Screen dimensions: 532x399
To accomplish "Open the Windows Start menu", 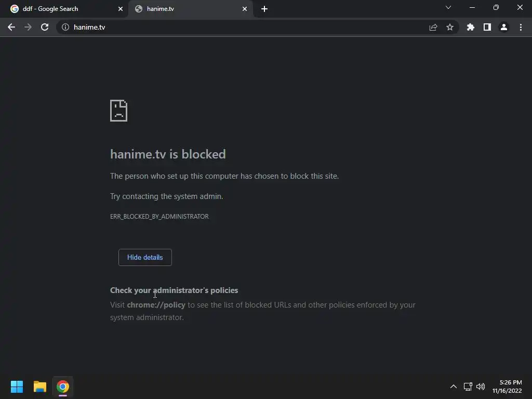I will [17, 387].
